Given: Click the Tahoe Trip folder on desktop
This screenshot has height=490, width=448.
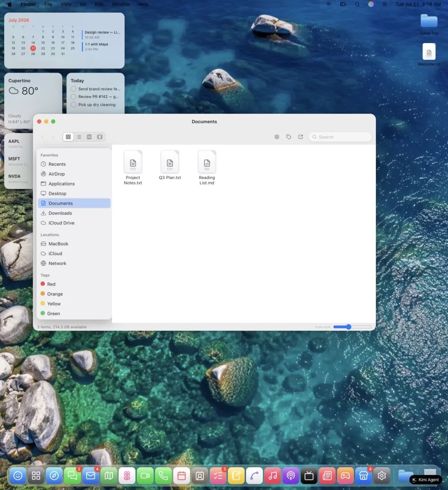Looking at the screenshot, I should pos(429,24).
